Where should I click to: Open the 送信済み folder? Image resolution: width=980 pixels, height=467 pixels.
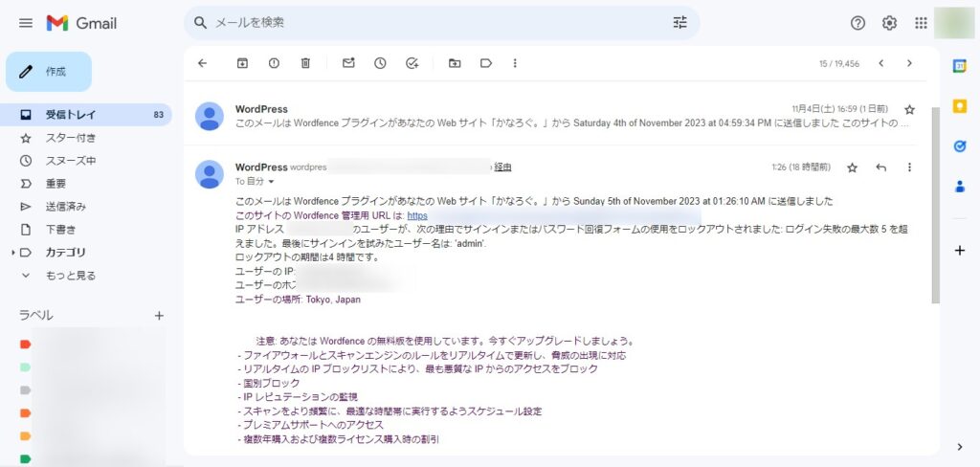tap(65, 207)
